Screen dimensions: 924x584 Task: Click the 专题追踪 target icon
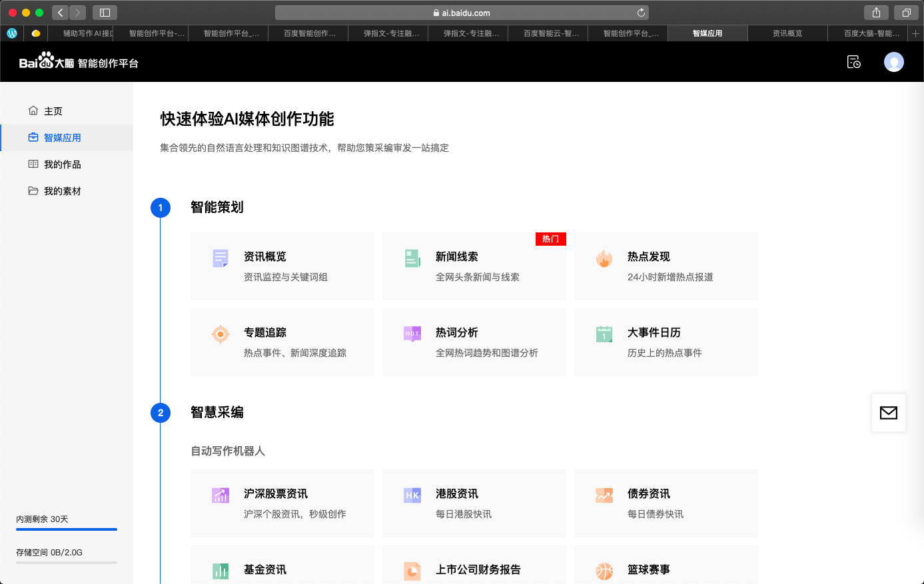click(221, 334)
